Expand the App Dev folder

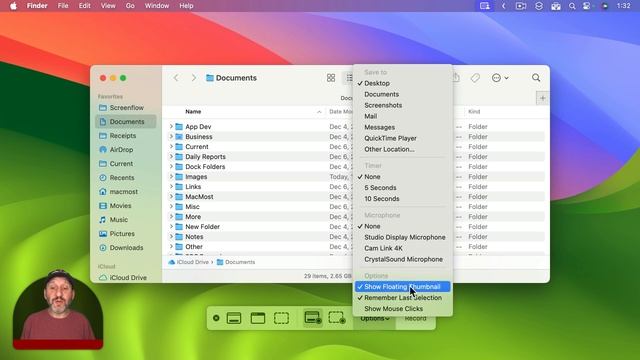coord(171,127)
